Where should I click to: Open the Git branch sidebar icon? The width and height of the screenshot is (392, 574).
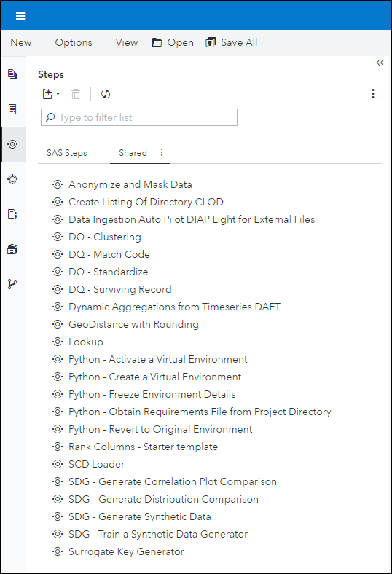(12, 283)
